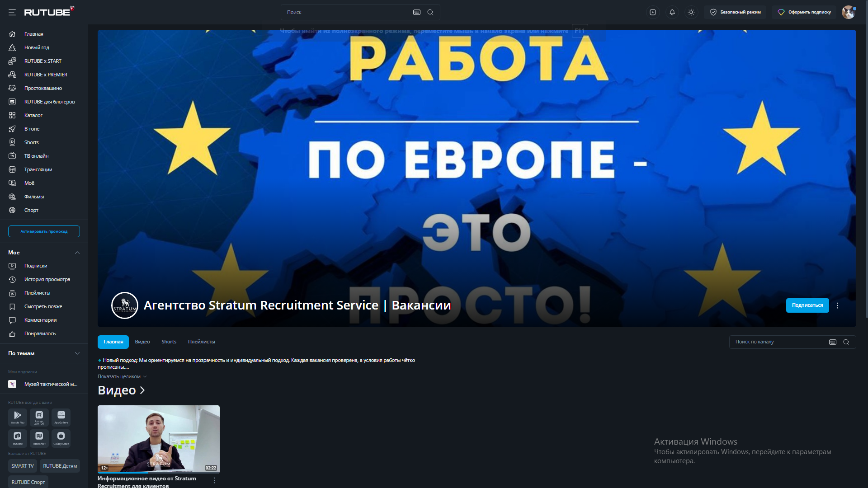This screenshot has height=488, width=868.
Task: Click the upload video plus icon
Action: [653, 12]
